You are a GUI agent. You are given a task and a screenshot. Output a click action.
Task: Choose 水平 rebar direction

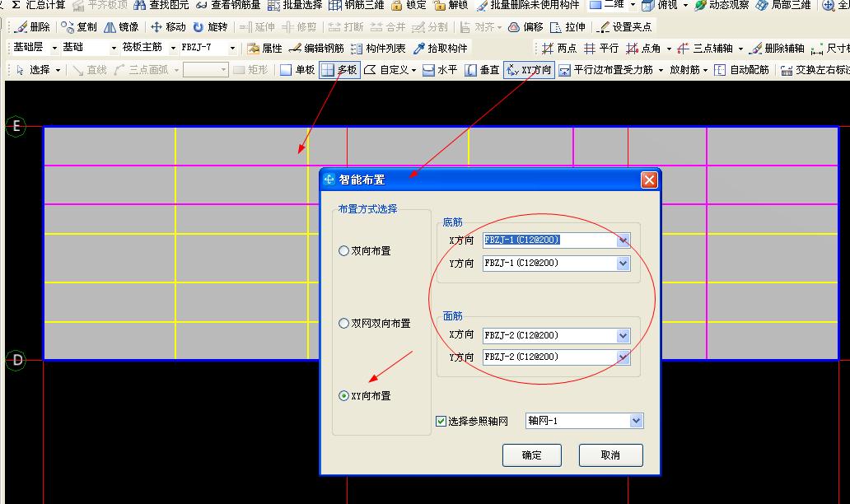click(x=440, y=70)
